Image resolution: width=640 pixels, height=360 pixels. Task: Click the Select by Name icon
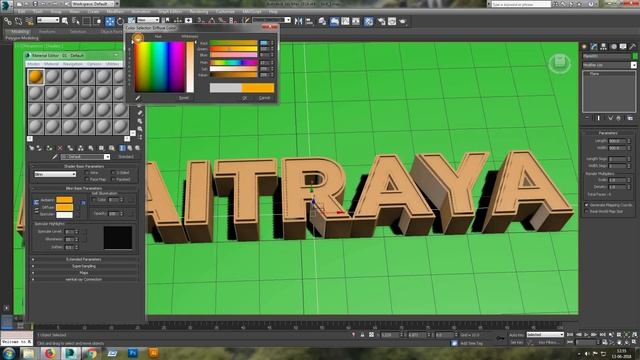76,21
